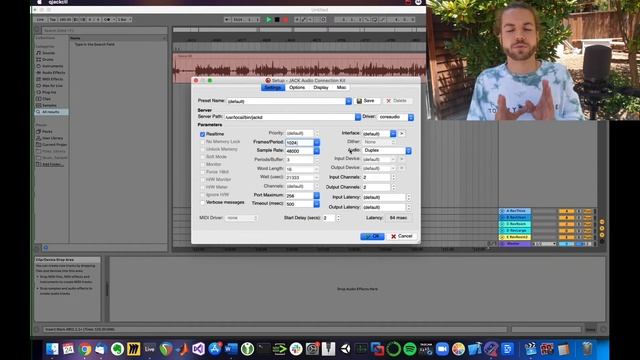Open Zoom from the Dock
The height and width of the screenshot is (360, 640).
click(x=442, y=349)
